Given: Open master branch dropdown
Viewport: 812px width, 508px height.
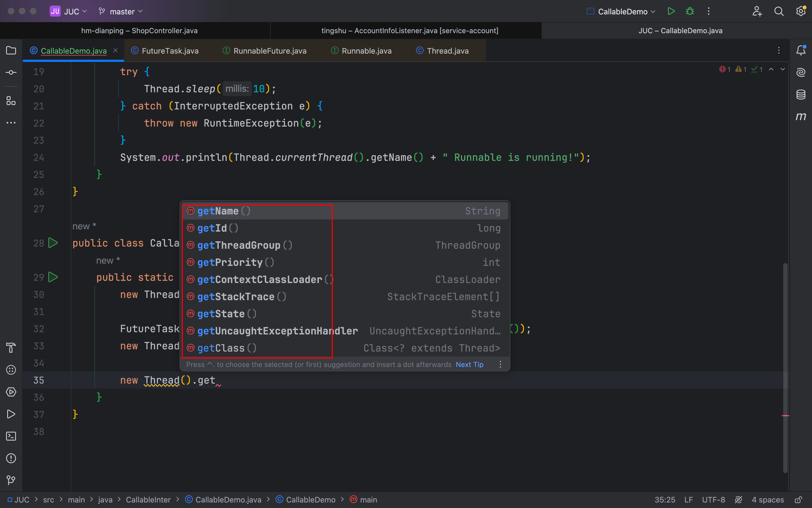Looking at the screenshot, I should point(121,11).
